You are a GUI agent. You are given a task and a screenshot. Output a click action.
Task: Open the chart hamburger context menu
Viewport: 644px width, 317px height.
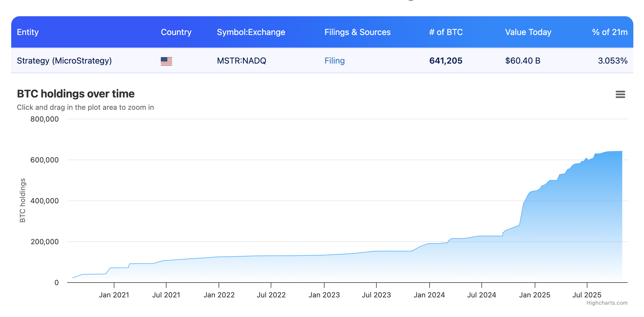[x=620, y=94]
